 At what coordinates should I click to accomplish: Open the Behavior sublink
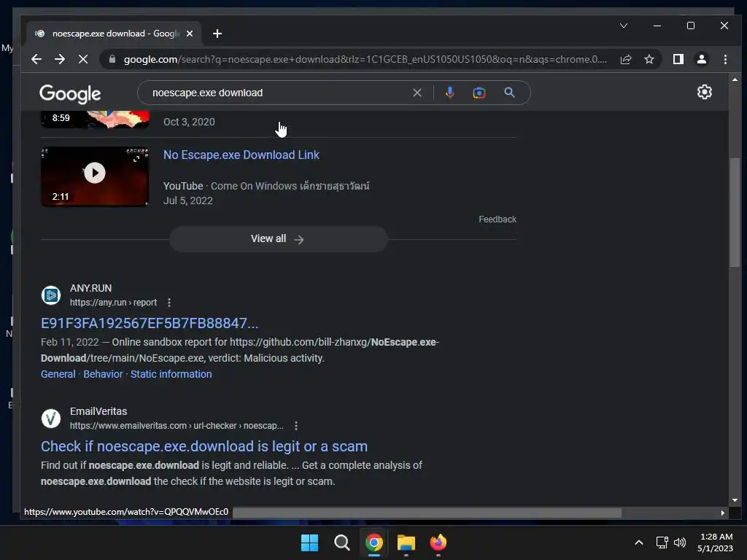(103, 374)
